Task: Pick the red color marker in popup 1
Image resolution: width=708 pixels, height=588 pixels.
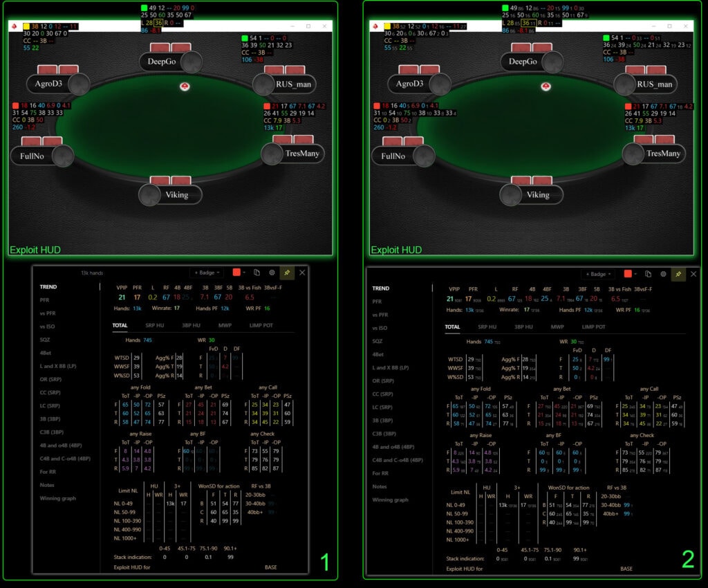Action: coord(236,272)
